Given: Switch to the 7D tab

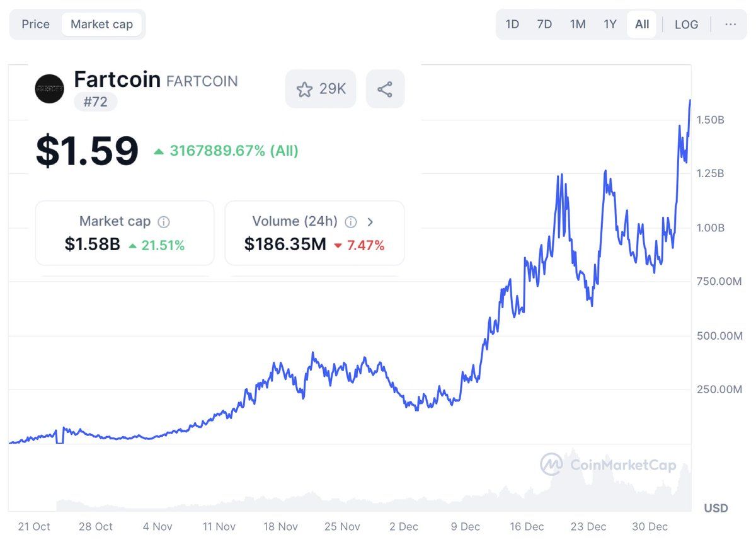Looking at the screenshot, I should point(544,24).
